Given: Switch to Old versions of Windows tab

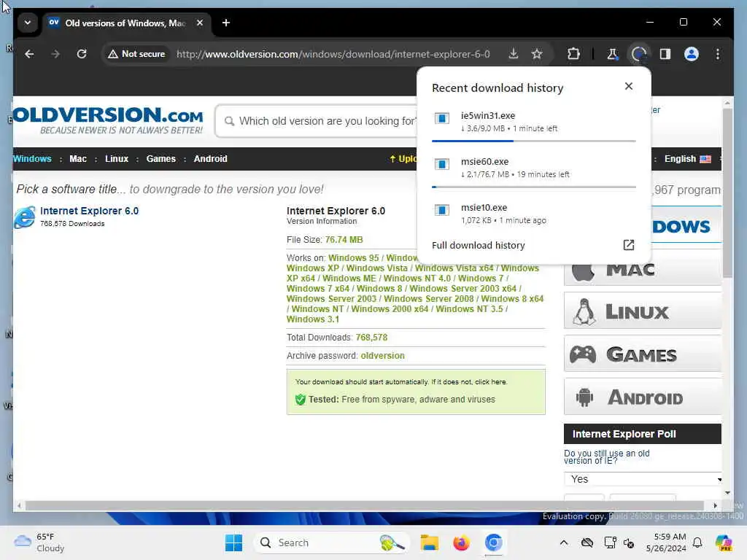Looking at the screenshot, I should 125,23.
